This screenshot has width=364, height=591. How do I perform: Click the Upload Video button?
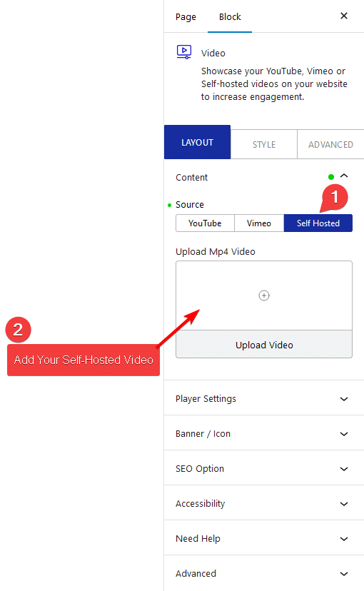click(264, 345)
